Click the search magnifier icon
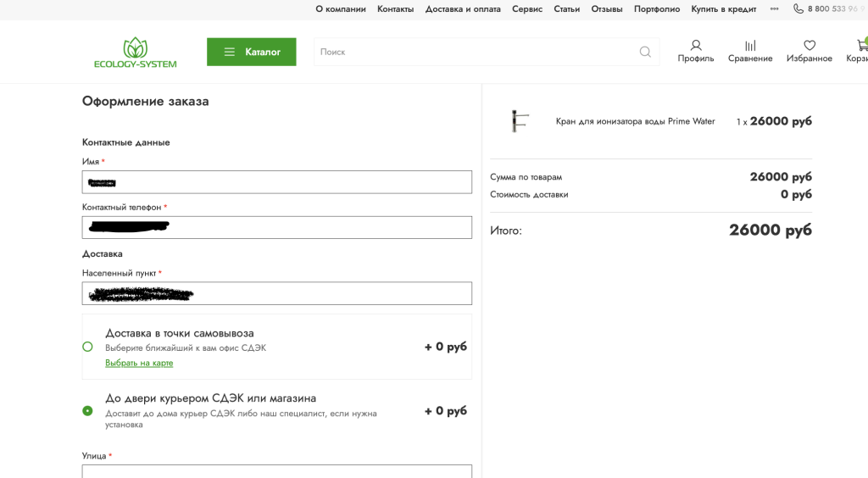The image size is (868, 478). pos(645,52)
